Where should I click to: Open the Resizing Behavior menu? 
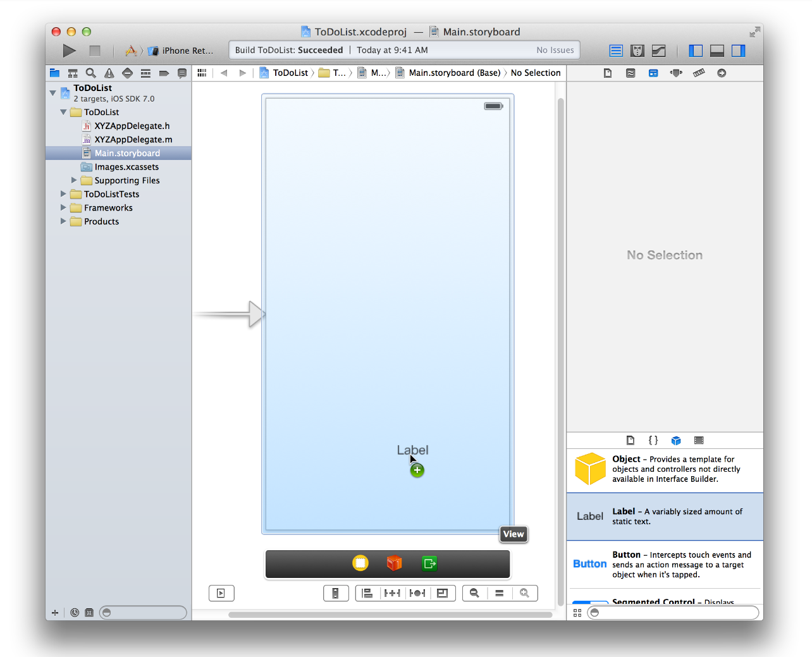[443, 593]
